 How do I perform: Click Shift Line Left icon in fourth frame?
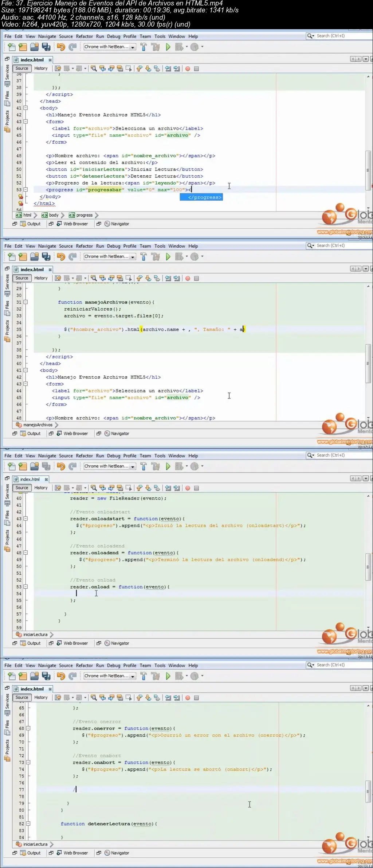[168, 698]
